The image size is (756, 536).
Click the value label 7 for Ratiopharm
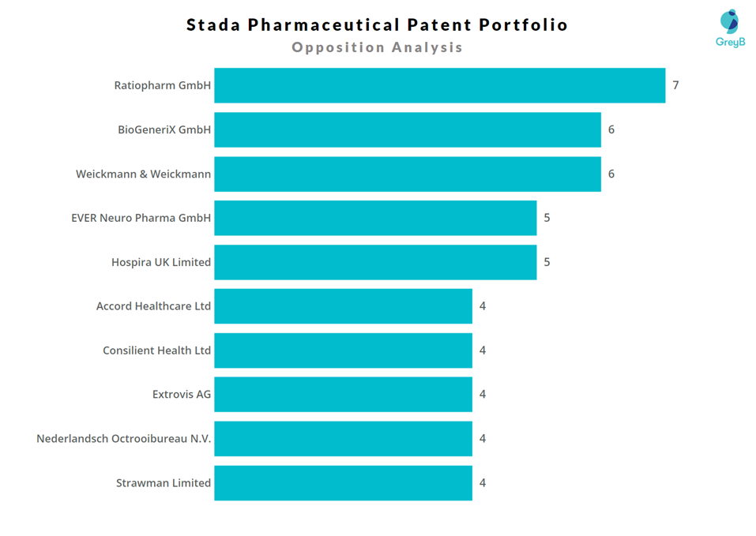(675, 85)
